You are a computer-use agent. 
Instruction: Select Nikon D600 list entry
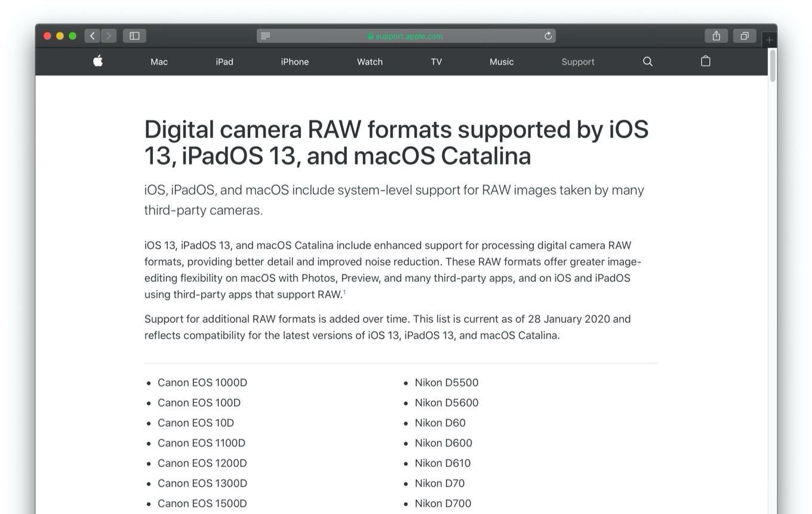(x=444, y=443)
